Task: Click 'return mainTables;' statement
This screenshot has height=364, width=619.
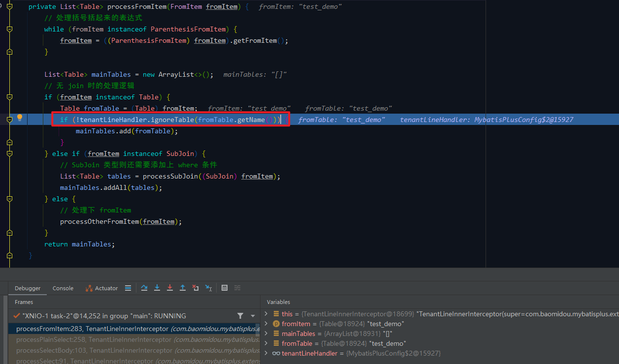Action: pos(79,244)
